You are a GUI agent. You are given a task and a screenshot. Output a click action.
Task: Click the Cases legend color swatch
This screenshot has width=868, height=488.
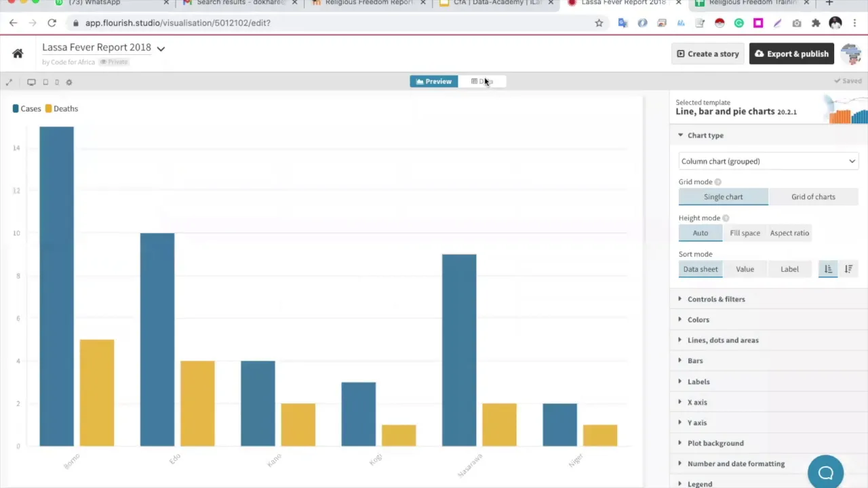16,108
